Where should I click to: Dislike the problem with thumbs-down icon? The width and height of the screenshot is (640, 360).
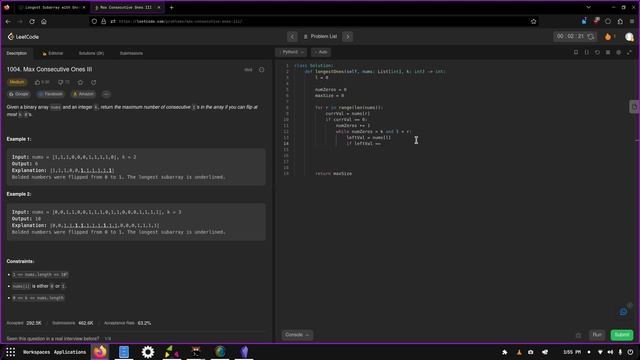60,82
